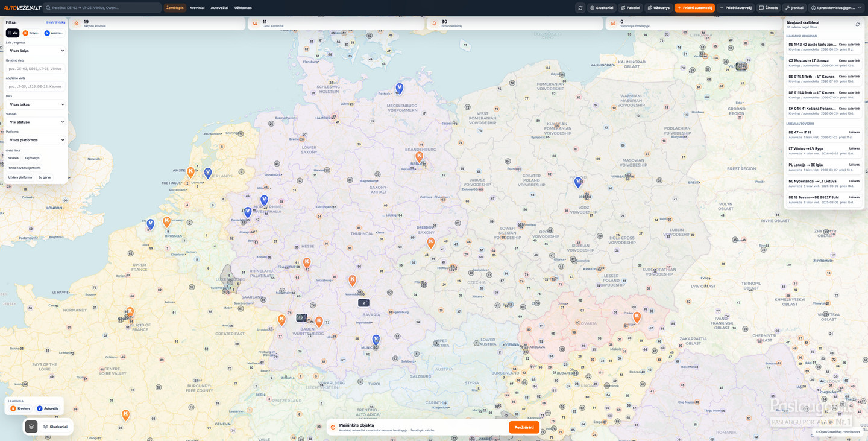Click the orange K marker near Berlin
Viewport: 868px width, 441px height.
pos(419,157)
